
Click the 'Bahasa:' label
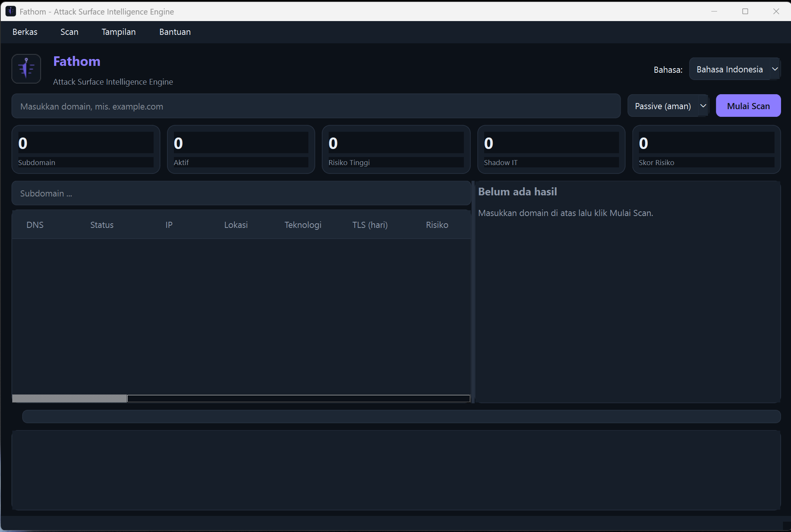(x=668, y=70)
